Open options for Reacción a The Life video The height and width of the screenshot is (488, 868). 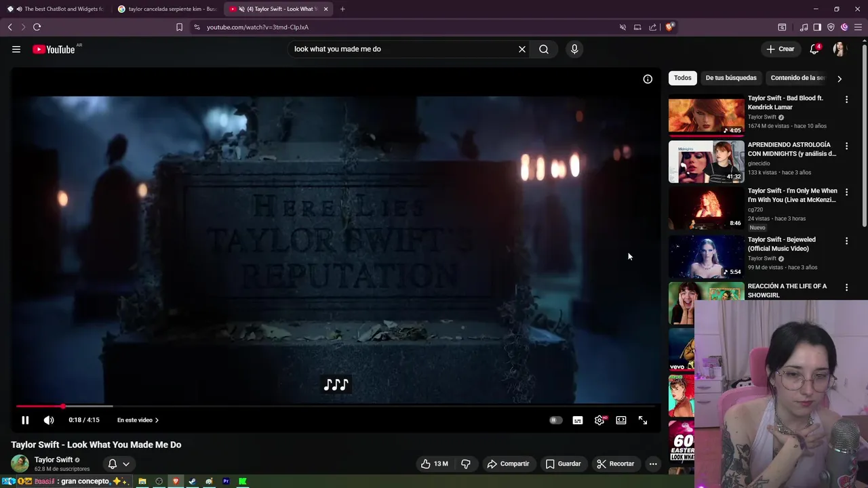point(846,287)
